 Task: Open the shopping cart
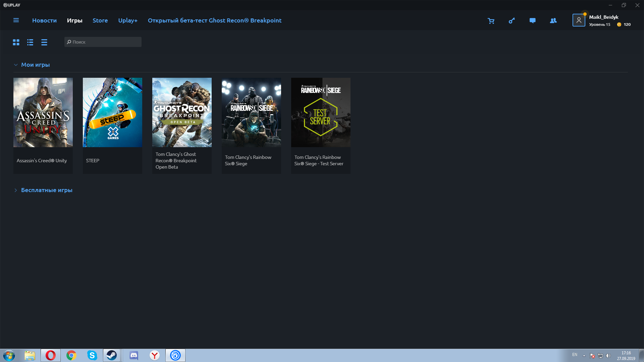click(491, 21)
